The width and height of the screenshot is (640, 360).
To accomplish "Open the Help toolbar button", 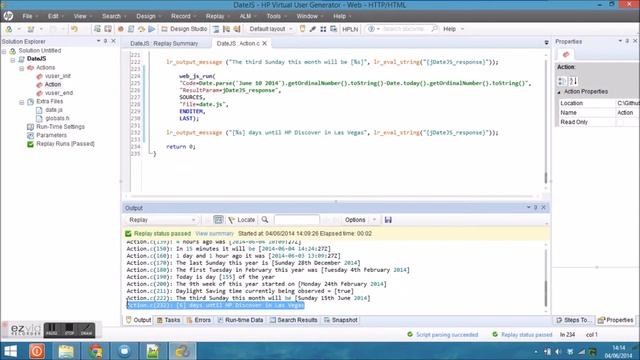I will (x=449, y=29).
